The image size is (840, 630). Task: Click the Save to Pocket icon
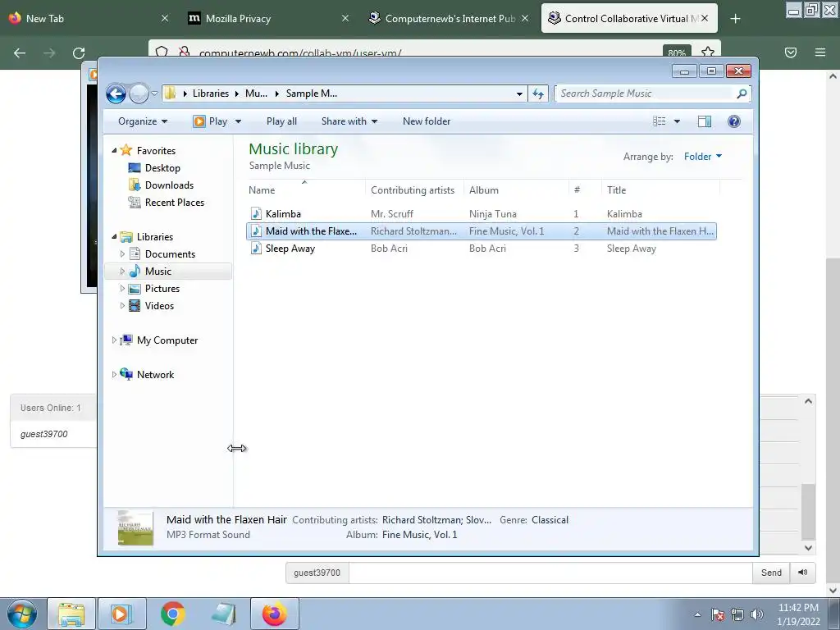tap(791, 52)
